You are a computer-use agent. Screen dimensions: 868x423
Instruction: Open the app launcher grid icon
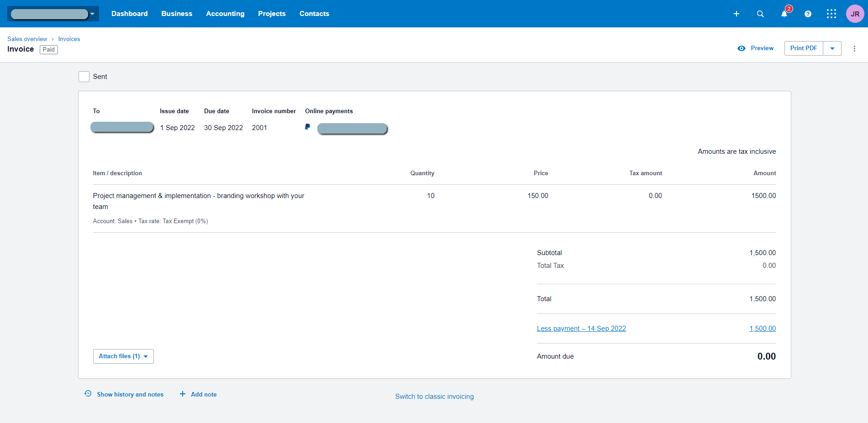click(x=831, y=14)
